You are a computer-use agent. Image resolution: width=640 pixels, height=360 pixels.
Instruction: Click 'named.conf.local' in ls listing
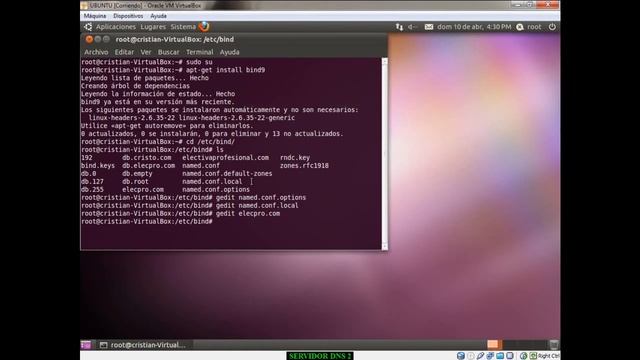point(212,182)
